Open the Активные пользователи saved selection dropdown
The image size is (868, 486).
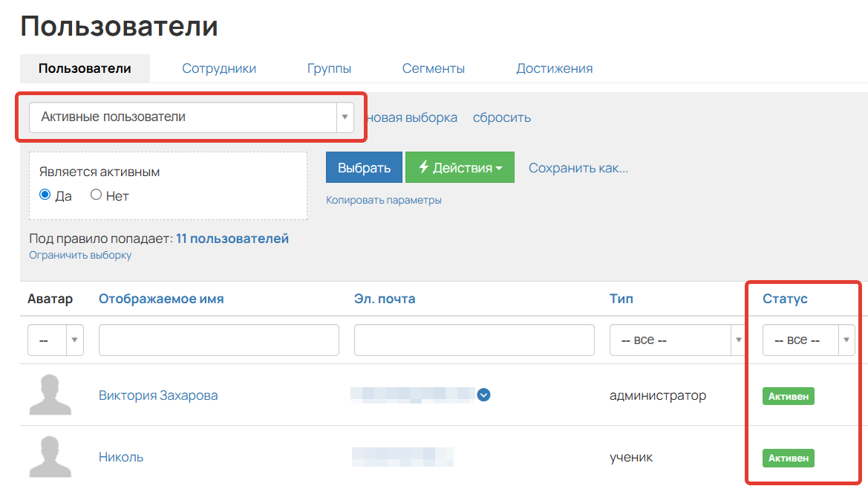pos(345,117)
